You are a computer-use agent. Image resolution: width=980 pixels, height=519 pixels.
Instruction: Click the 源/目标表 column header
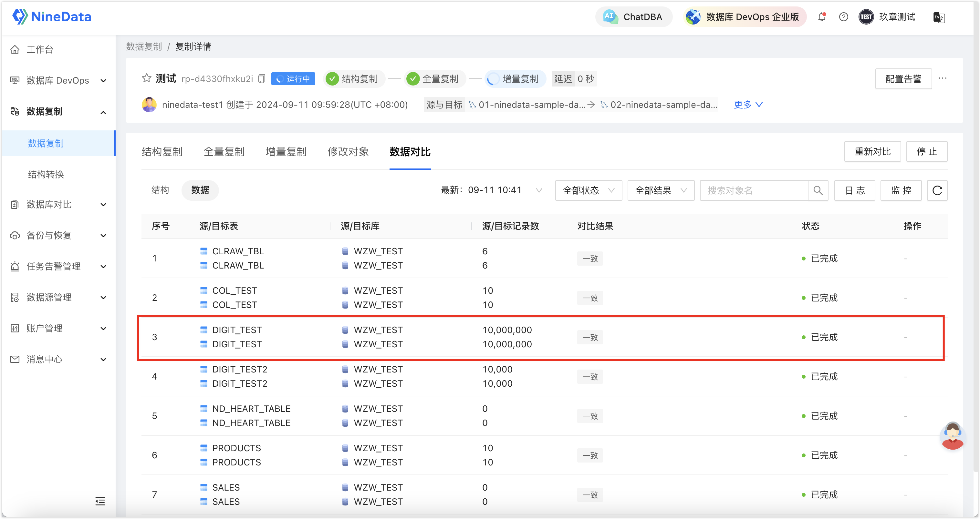click(x=219, y=226)
